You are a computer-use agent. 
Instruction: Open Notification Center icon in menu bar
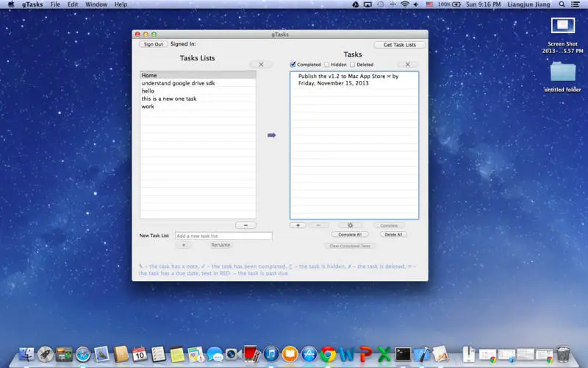click(x=575, y=4)
